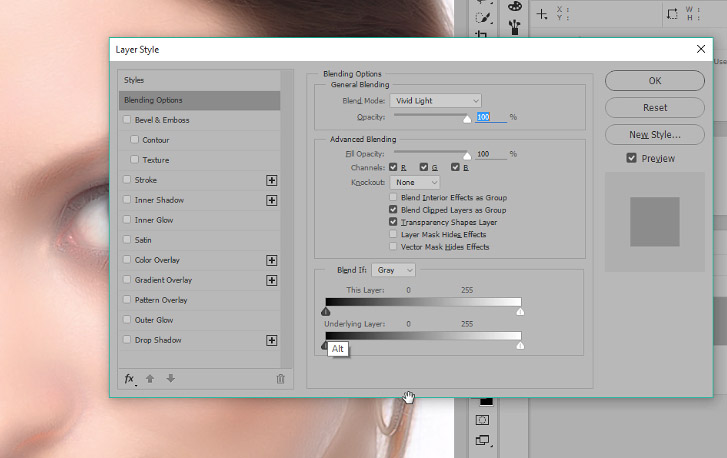
Task: Select Styles in the left list
Action: click(200, 80)
